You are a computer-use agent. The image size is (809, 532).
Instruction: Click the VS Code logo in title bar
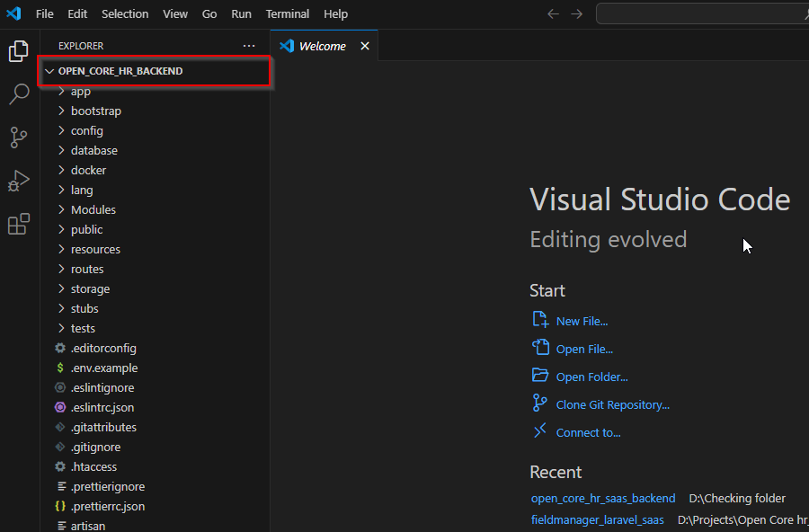(13, 13)
